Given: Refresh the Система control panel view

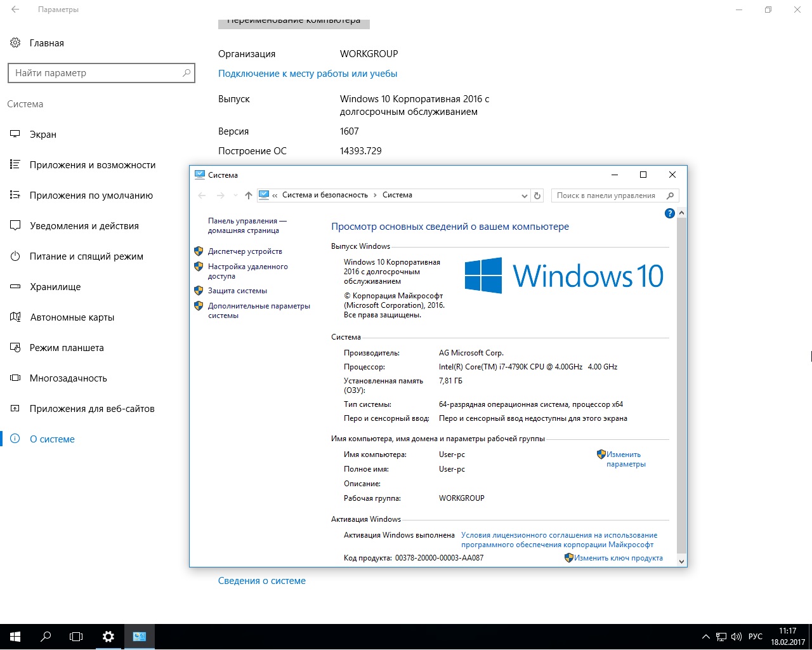Looking at the screenshot, I should click(537, 196).
